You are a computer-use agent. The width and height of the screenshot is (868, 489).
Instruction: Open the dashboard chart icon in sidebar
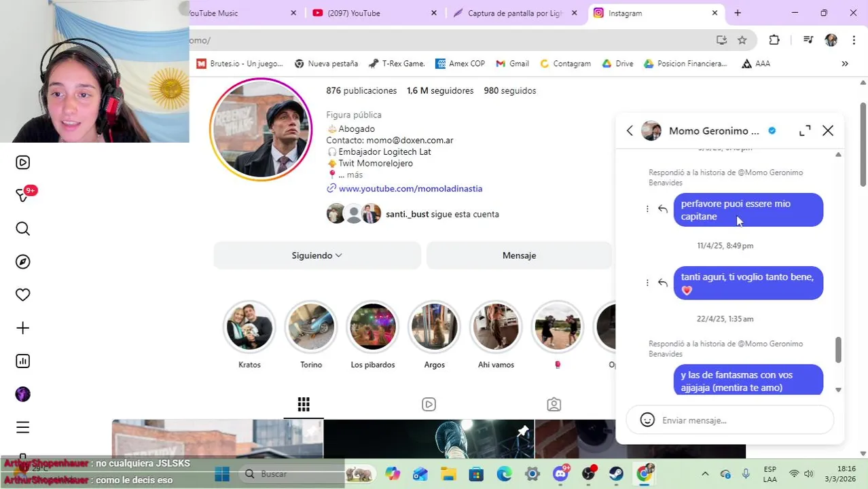click(x=22, y=361)
